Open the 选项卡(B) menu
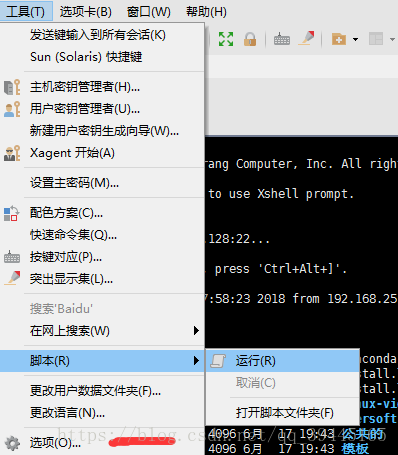Image resolution: width=398 pixels, height=455 pixels. click(x=86, y=12)
